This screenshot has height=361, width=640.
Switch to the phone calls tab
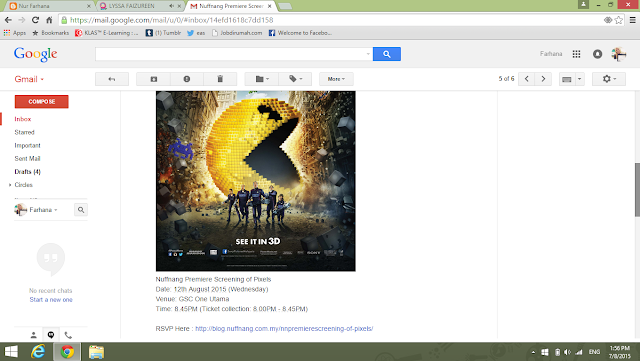coord(68,335)
